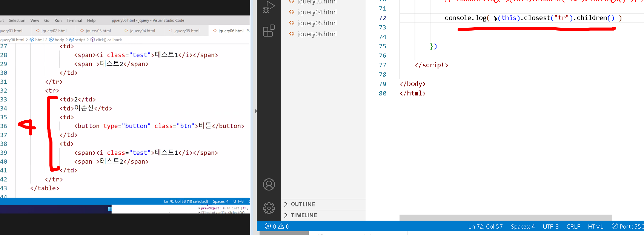The height and width of the screenshot is (235, 644).
Task: Click the horizontal scrollbar of right editor
Action: 506,218
